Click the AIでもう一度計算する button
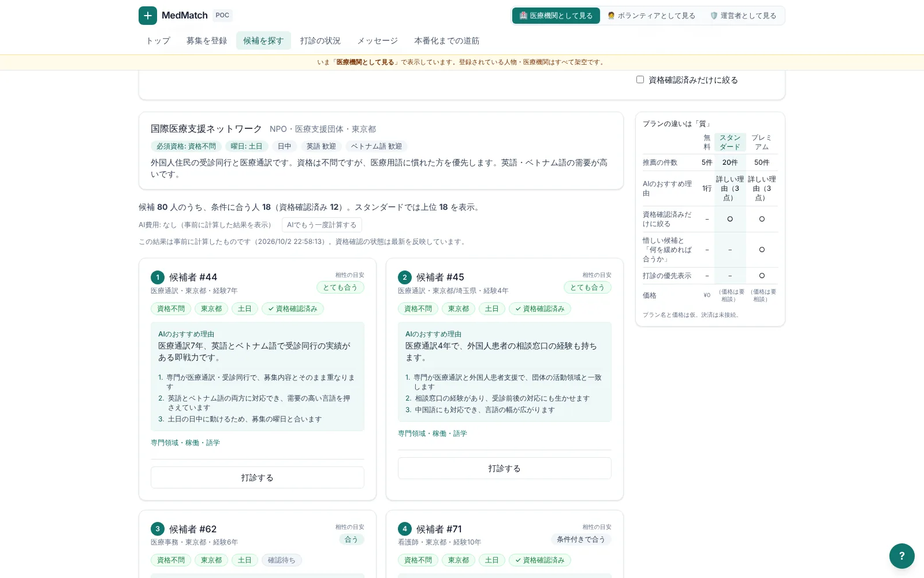The height and width of the screenshot is (578, 924). [322, 225]
